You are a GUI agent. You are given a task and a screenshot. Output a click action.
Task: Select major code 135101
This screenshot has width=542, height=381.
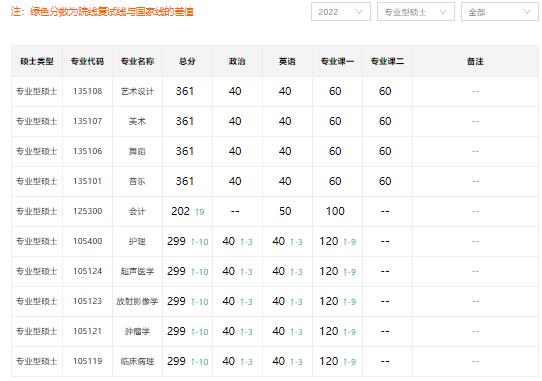87,181
